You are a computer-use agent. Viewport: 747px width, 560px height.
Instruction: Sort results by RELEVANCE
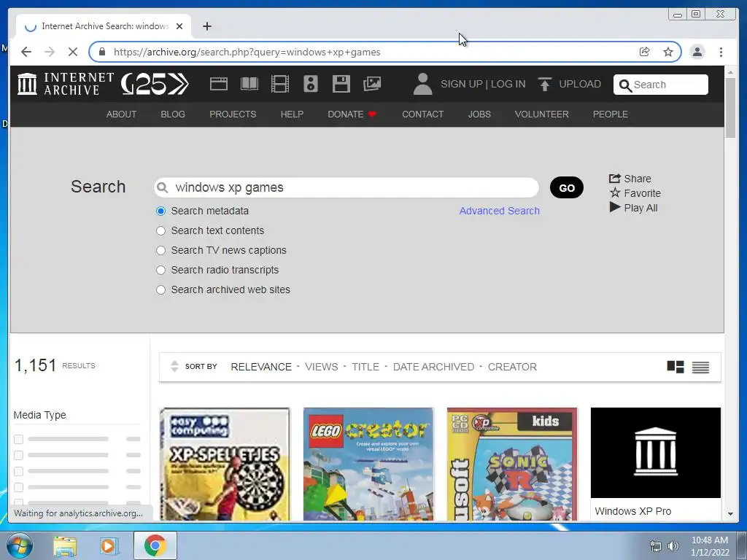[261, 367]
